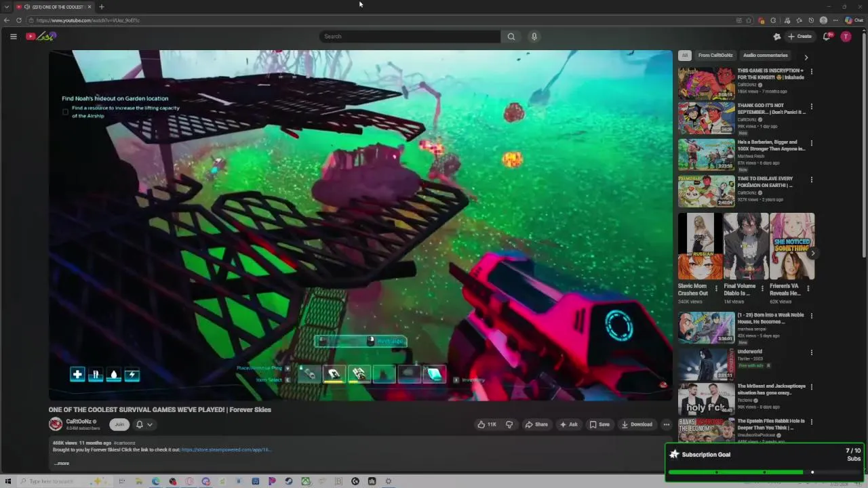Click the TIME TO ENSLAVE EVERY POKÉMON title

(x=765, y=182)
